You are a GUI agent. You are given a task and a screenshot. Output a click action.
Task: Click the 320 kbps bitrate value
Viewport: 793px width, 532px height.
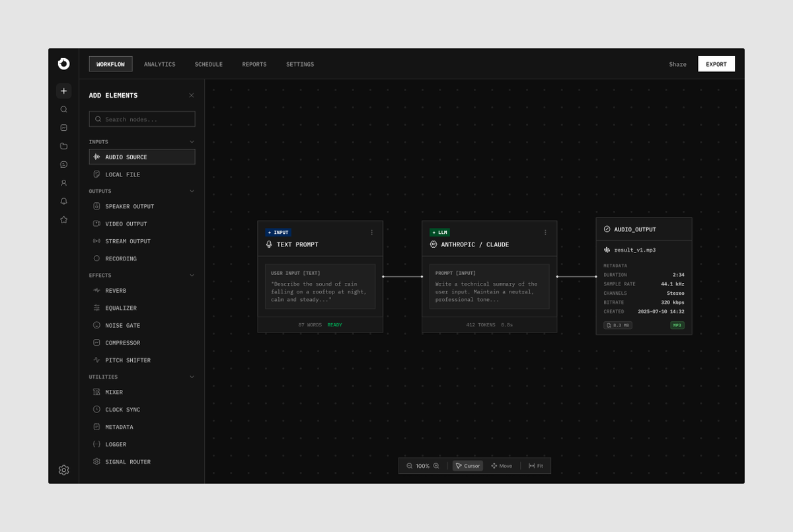[673, 302]
